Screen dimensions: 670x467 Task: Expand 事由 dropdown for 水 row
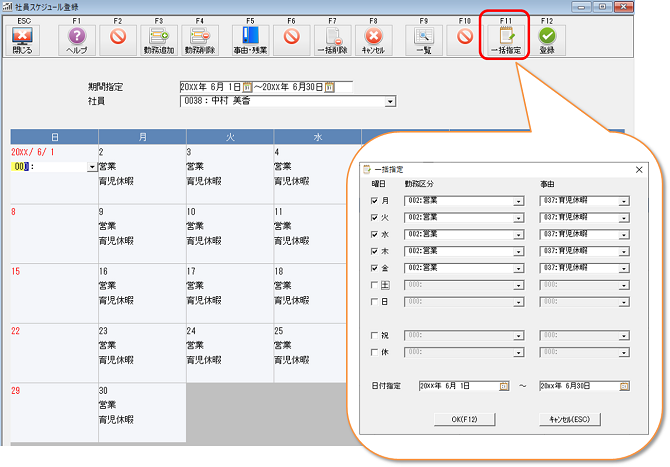624,235
